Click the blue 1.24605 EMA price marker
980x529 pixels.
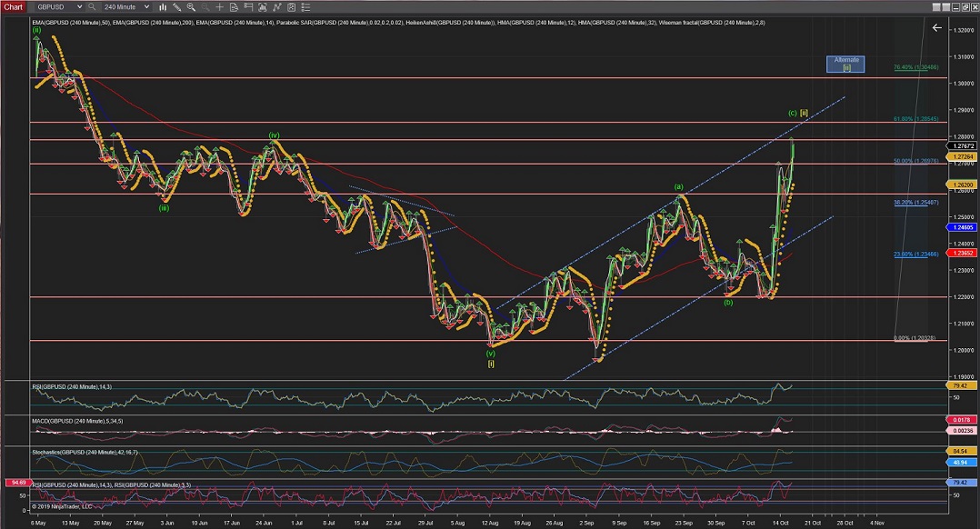[962, 228]
